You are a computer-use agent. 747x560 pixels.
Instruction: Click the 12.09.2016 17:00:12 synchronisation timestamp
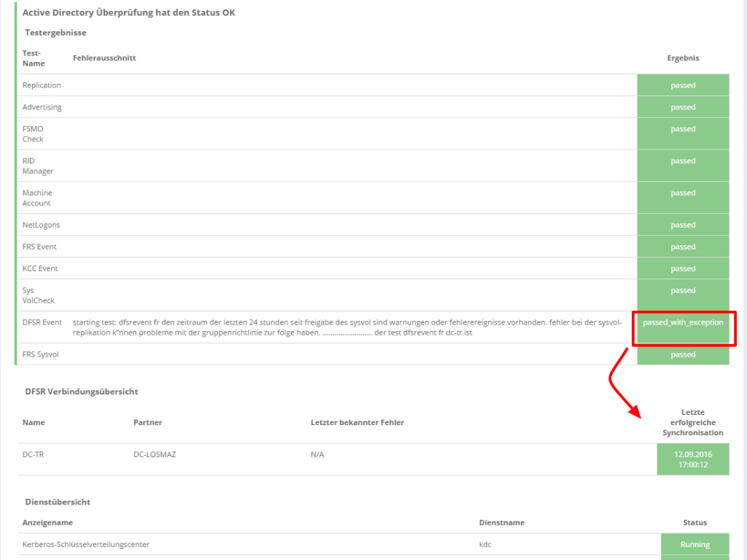tap(692, 459)
